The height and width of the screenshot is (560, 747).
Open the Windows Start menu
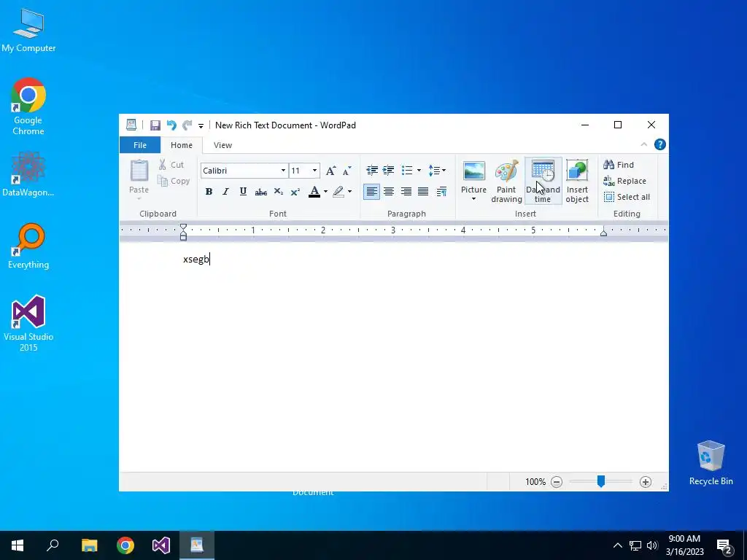(18, 545)
